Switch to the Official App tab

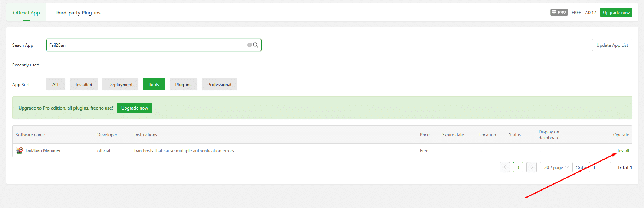pos(26,13)
